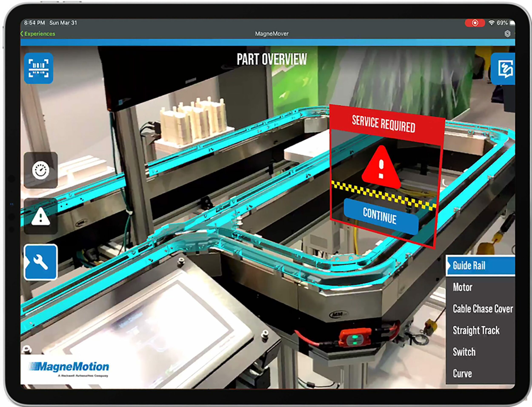Open the annotation chat icon
532x407 pixels.
[505, 69]
